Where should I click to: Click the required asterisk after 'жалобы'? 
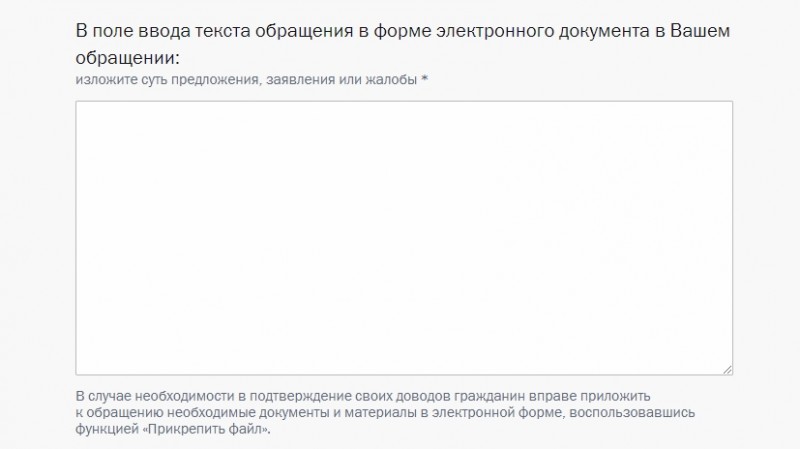tap(424, 79)
